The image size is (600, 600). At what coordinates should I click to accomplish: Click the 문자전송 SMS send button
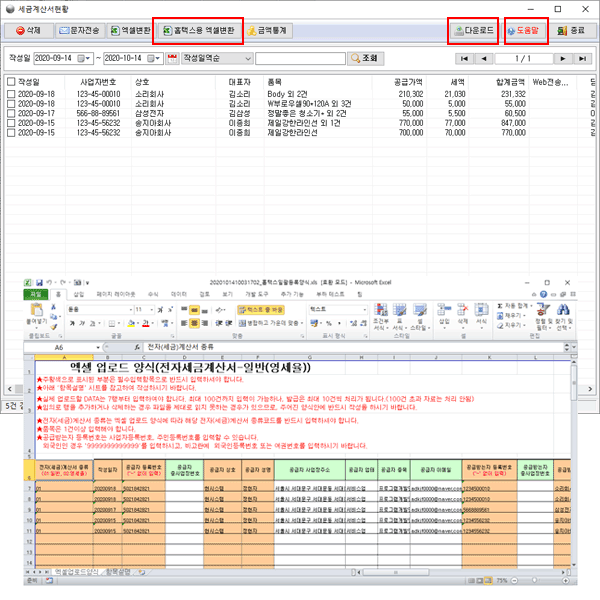pos(80,31)
